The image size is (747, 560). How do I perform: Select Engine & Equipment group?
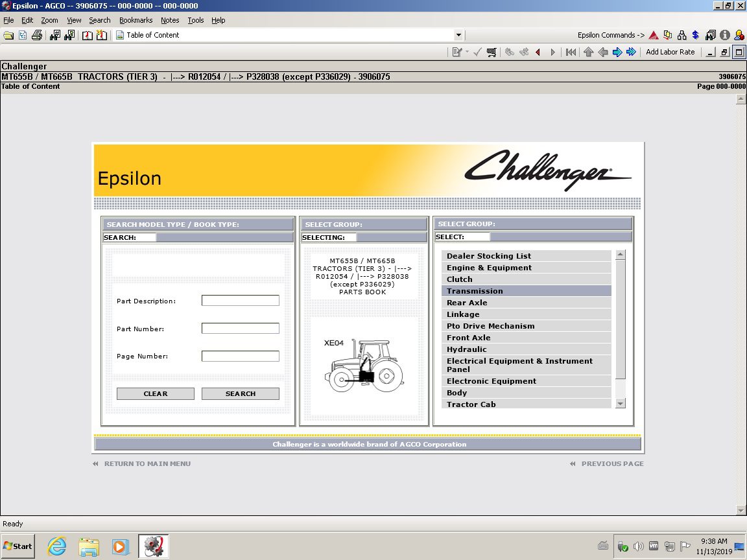click(526, 268)
